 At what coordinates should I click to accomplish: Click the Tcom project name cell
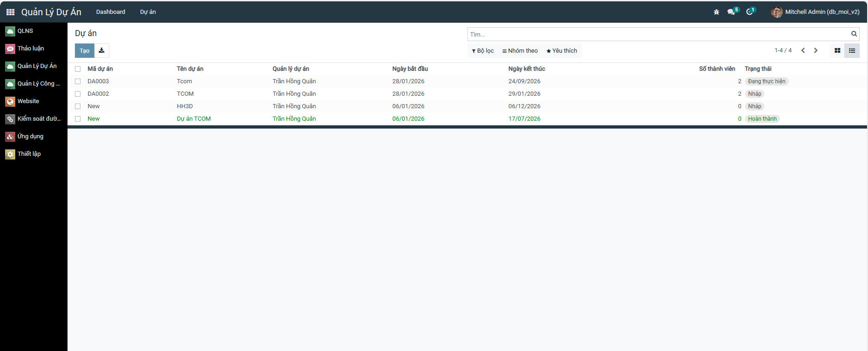(x=185, y=81)
